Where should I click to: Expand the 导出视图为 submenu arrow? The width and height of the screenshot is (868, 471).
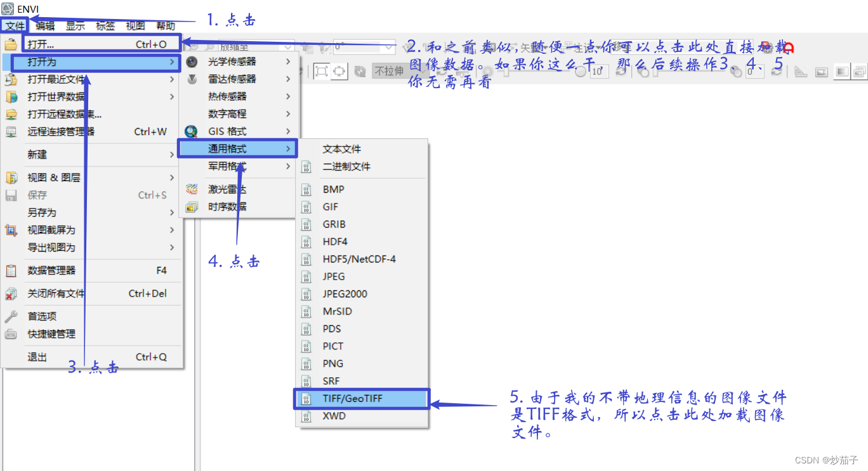coord(172,247)
